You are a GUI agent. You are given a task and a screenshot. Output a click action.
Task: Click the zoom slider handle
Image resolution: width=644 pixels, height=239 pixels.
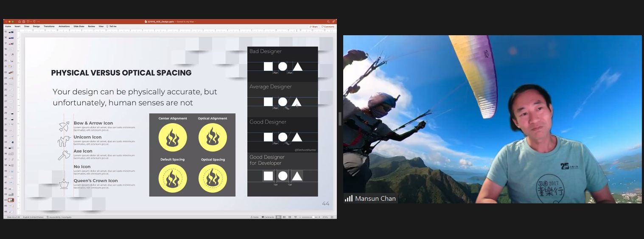[x=313, y=217]
